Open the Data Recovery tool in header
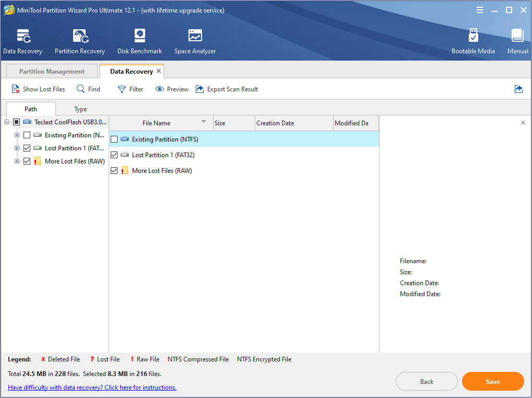 [x=23, y=41]
